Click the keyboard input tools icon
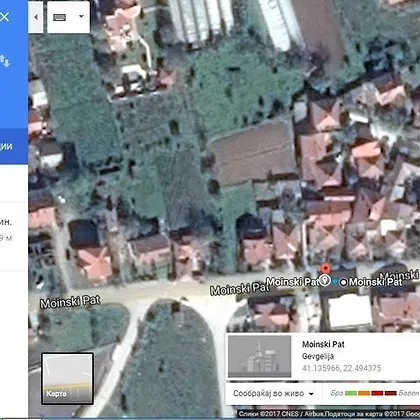 click(60, 17)
